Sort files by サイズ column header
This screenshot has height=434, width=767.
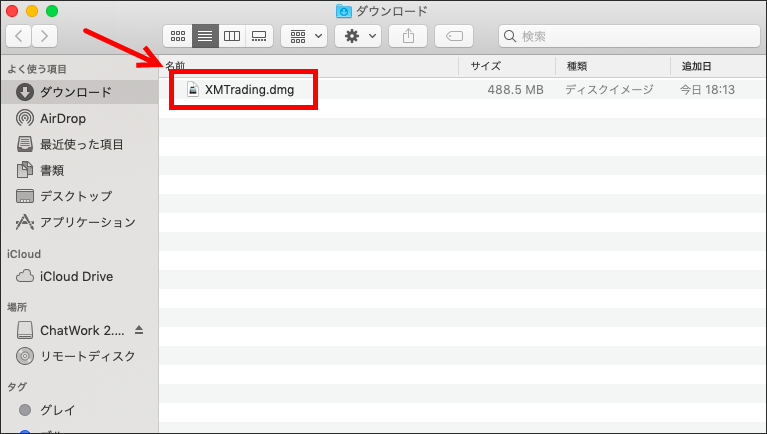485,66
